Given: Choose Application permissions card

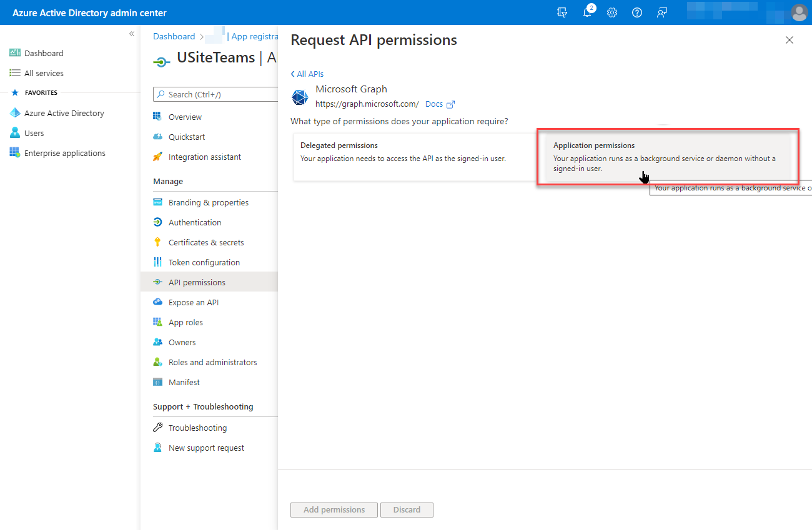Looking at the screenshot, I should [x=668, y=157].
